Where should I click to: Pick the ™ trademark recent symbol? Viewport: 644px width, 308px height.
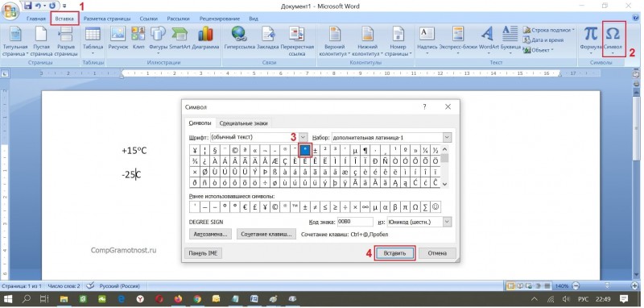point(295,207)
